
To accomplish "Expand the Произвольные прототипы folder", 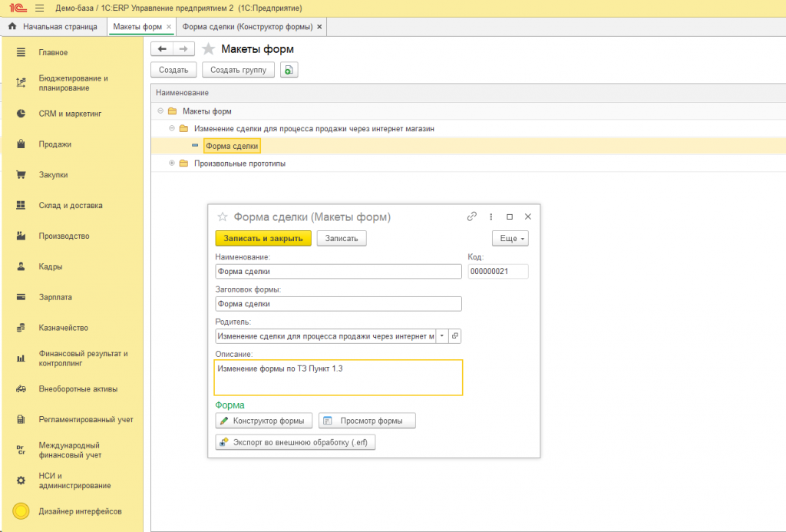I will [x=172, y=163].
